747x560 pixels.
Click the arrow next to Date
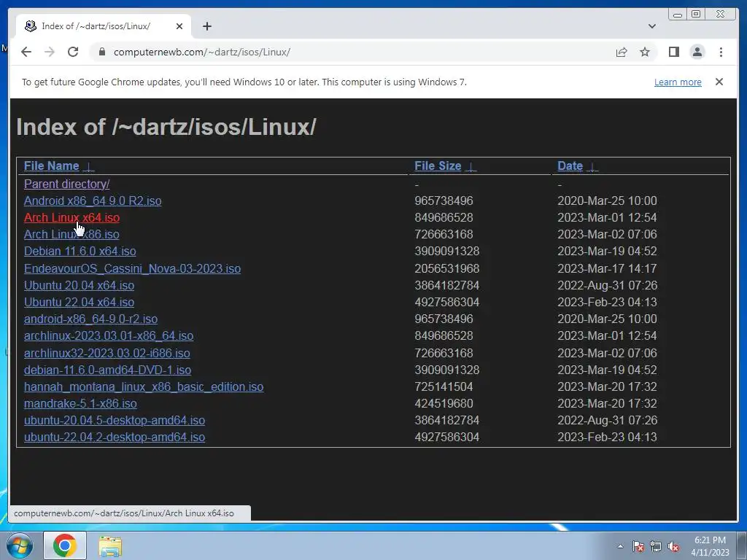[592, 167]
